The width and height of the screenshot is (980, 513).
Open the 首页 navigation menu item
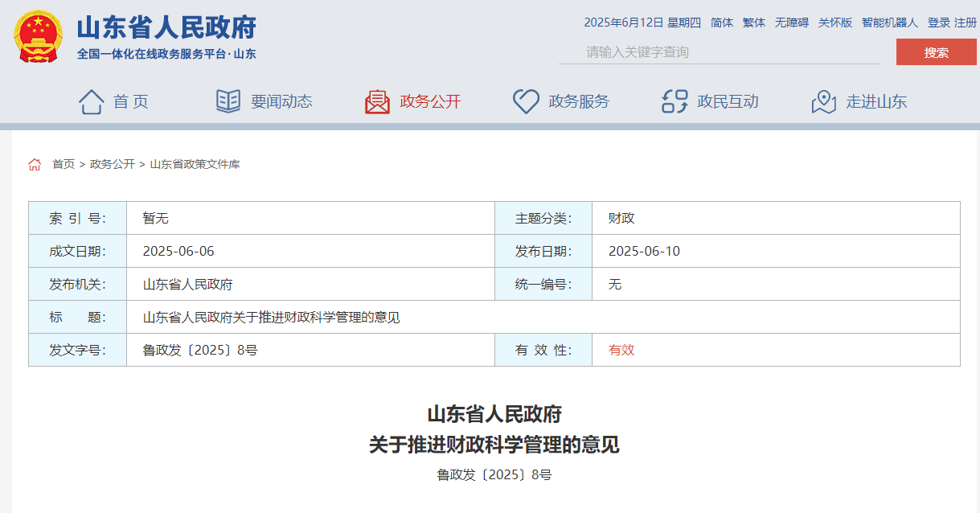point(131,101)
